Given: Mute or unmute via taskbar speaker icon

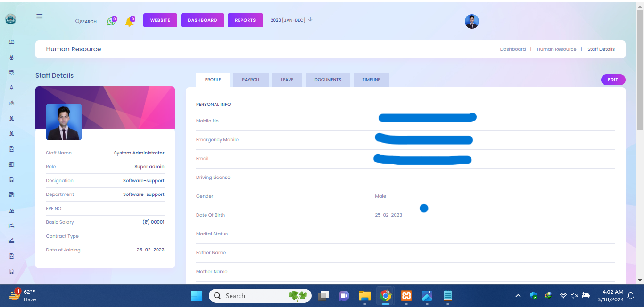Looking at the screenshot, I should (574, 296).
